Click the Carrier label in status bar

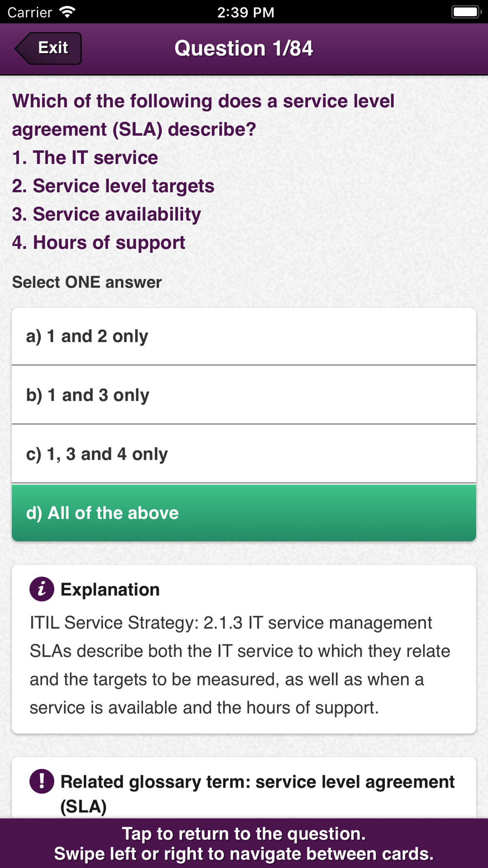point(29,12)
